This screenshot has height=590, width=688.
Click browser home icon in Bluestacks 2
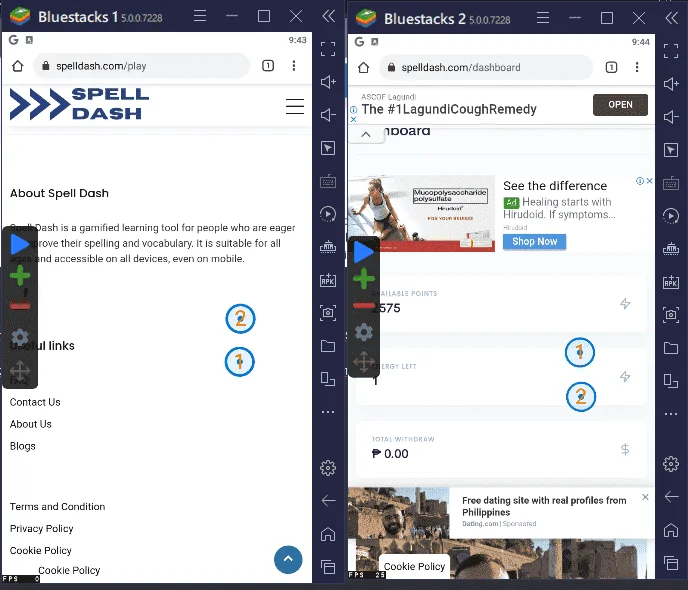click(363, 68)
